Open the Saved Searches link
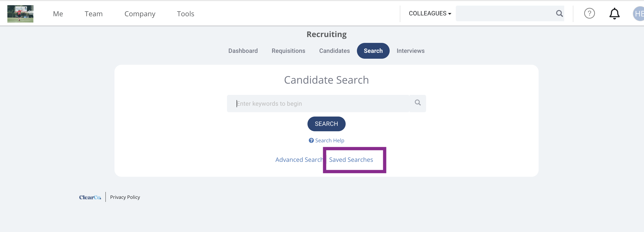This screenshot has width=644, height=232. (351, 160)
